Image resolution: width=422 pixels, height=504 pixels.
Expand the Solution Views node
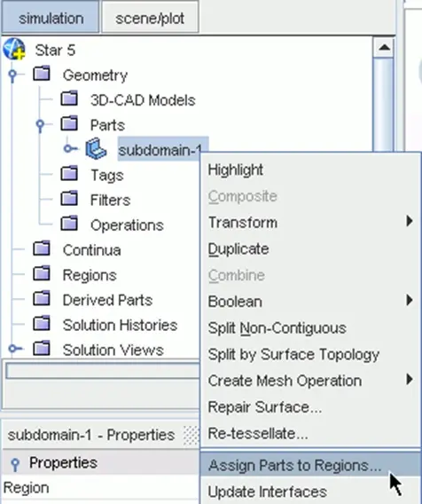(15, 349)
